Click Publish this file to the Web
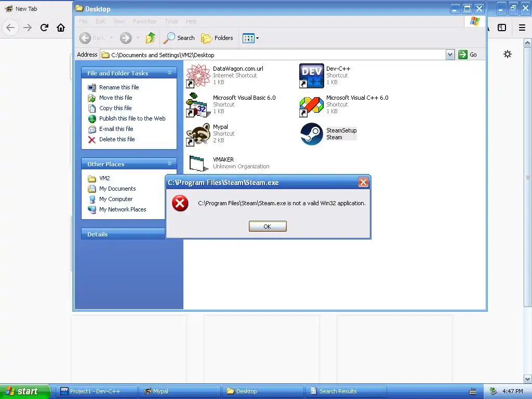 132,118
